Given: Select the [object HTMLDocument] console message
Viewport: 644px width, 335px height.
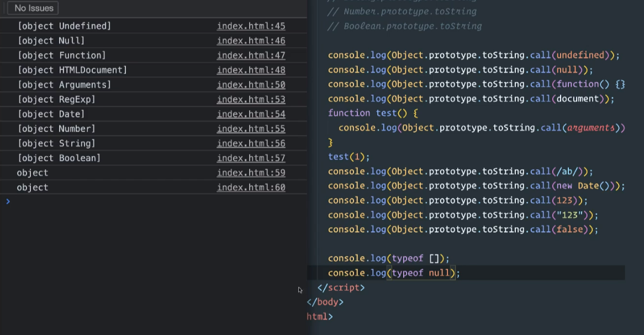Looking at the screenshot, I should click(x=72, y=70).
